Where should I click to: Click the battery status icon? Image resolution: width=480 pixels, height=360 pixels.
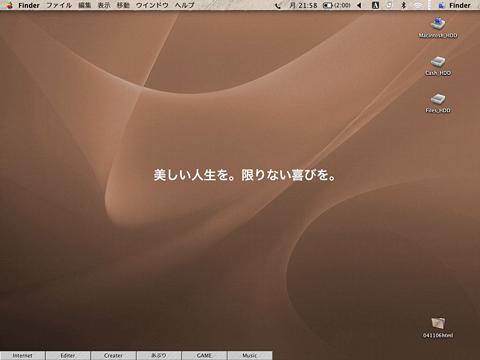[x=336, y=5]
